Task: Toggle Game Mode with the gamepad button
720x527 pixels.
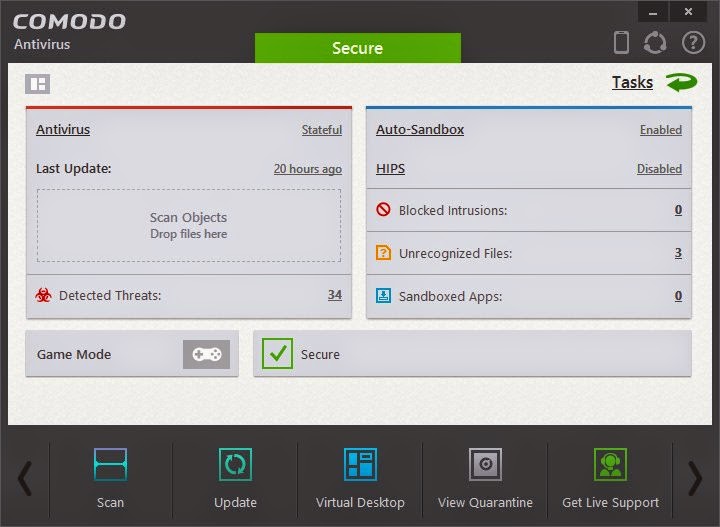Action: click(x=206, y=354)
